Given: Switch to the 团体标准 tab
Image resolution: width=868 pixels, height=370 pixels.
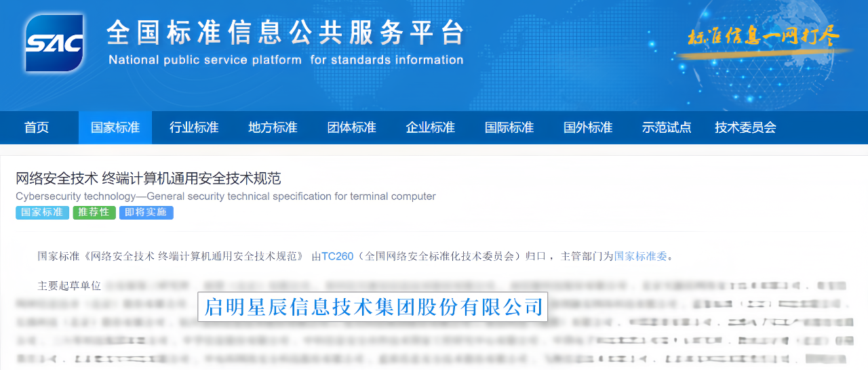Looking at the screenshot, I should [351, 127].
